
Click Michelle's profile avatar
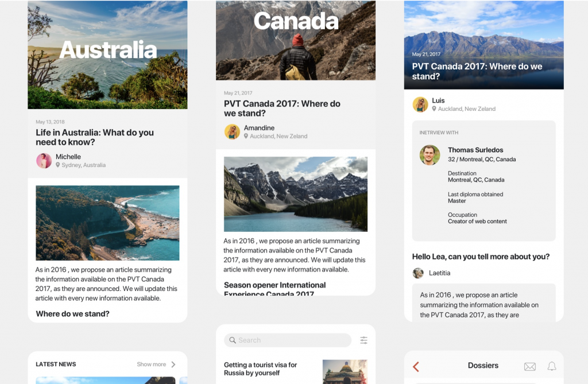pos(44,161)
